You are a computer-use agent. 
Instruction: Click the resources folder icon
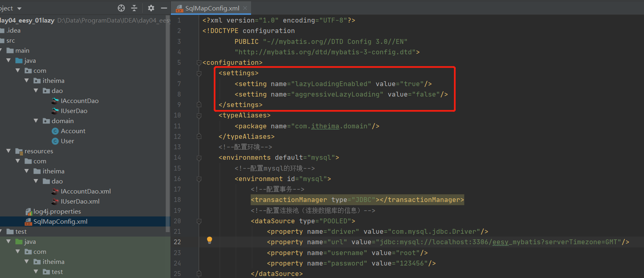click(x=19, y=151)
